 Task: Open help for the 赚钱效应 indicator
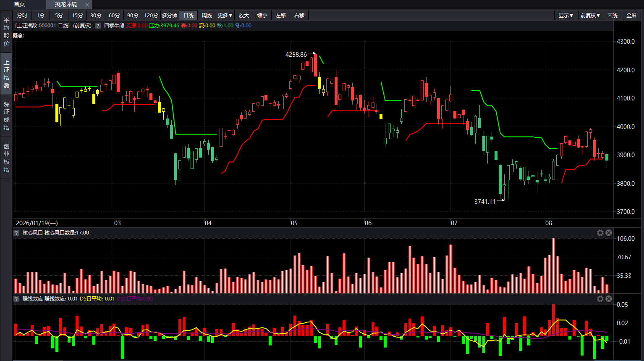(x=16, y=299)
